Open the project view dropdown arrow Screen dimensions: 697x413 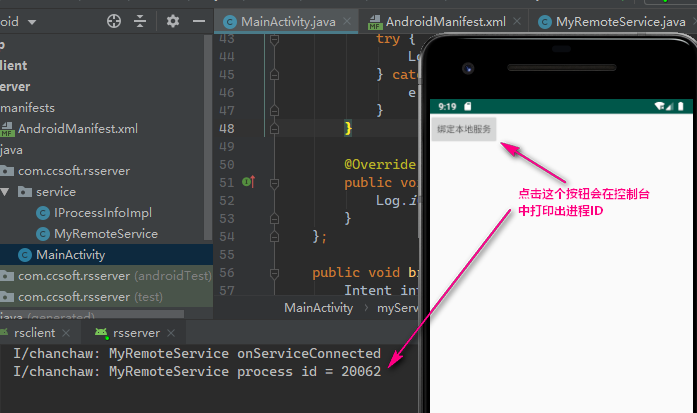tap(32, 22)
